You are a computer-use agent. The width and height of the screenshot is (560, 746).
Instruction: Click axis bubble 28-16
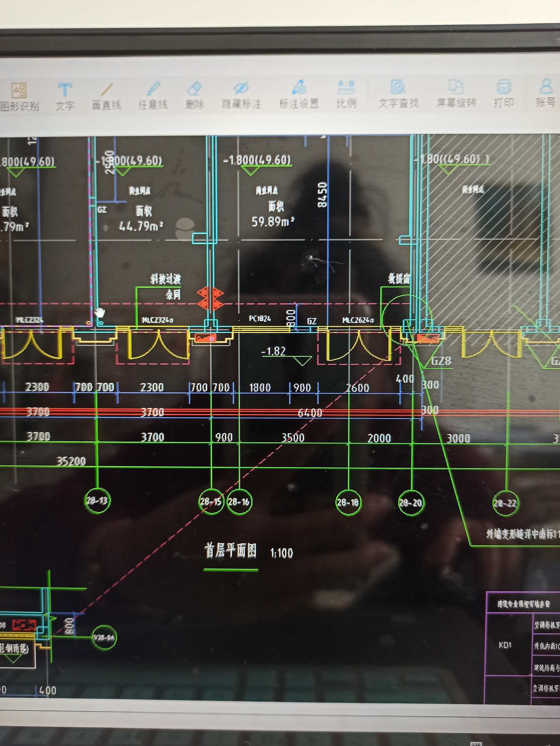(x=239, y=502)
